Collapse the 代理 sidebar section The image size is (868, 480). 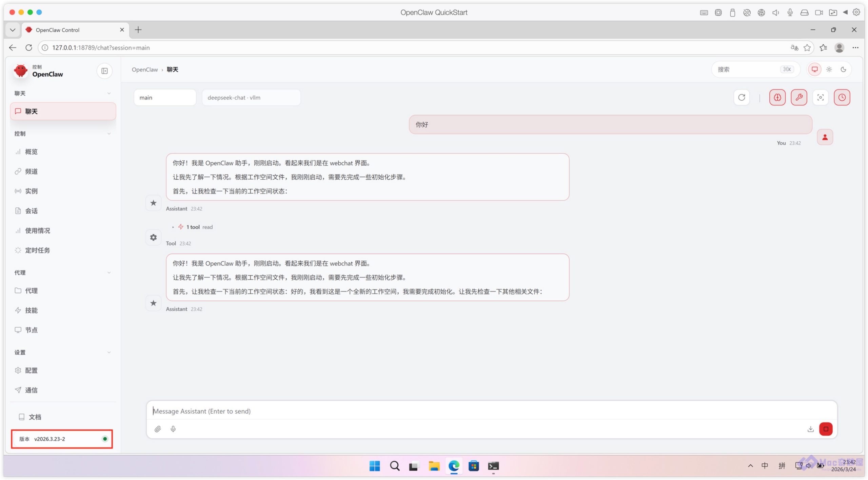coord(109,273)
